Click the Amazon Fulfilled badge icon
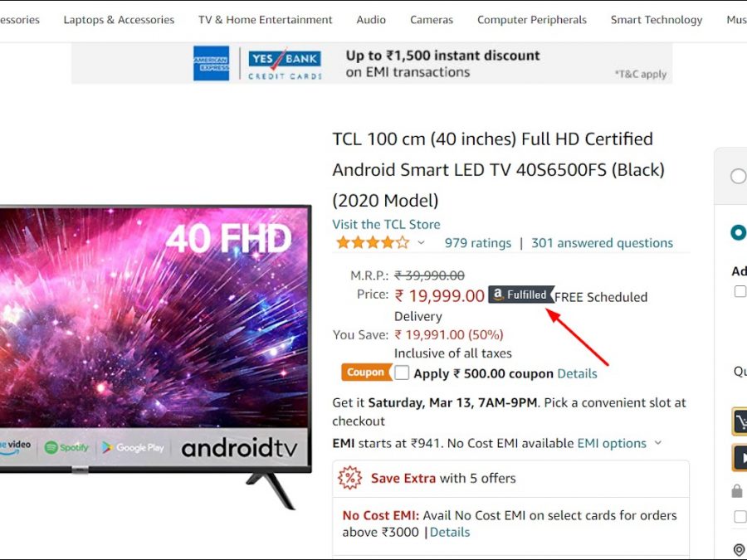 (x=521, y=295)
